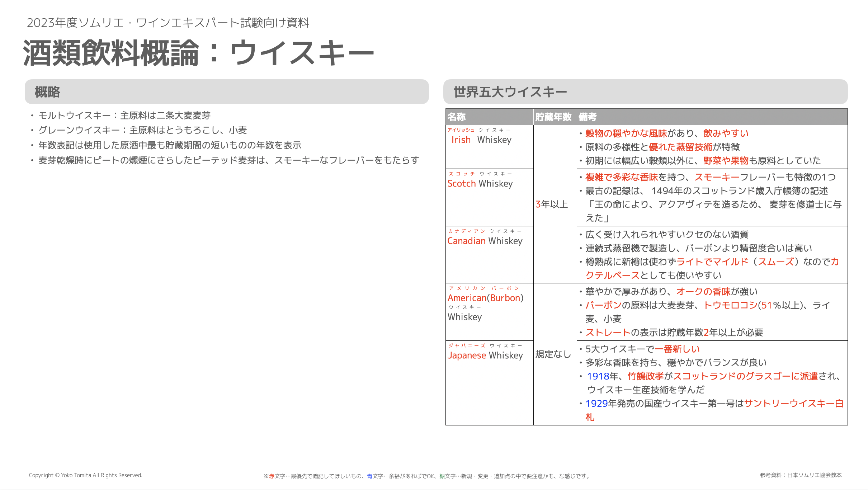Click text 複雑で多彩な香味を持つ、スモーキーフレーバー
The height and width of the screenshot is (490, 868).
coord(711,177)
